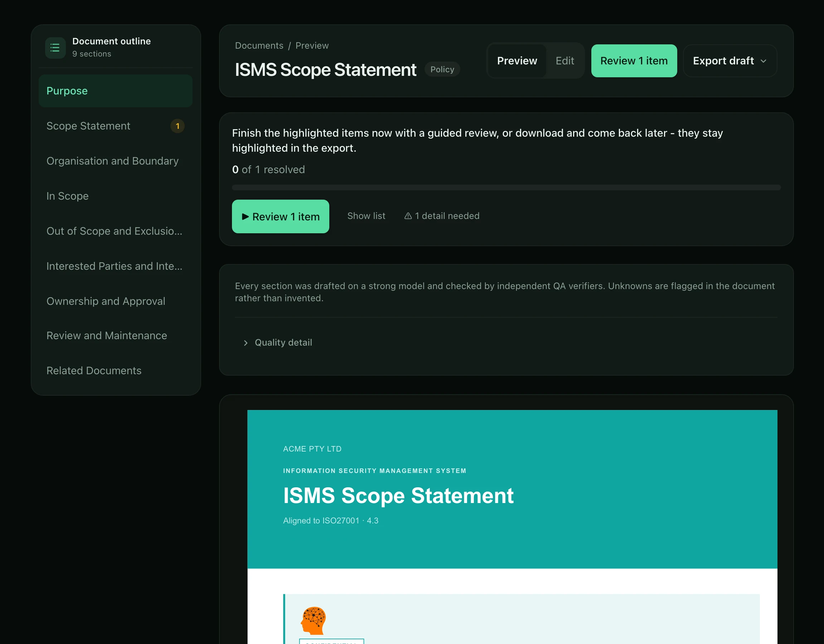Click the resolved items progress bar

pyautogui.click(x=506, y=187)
